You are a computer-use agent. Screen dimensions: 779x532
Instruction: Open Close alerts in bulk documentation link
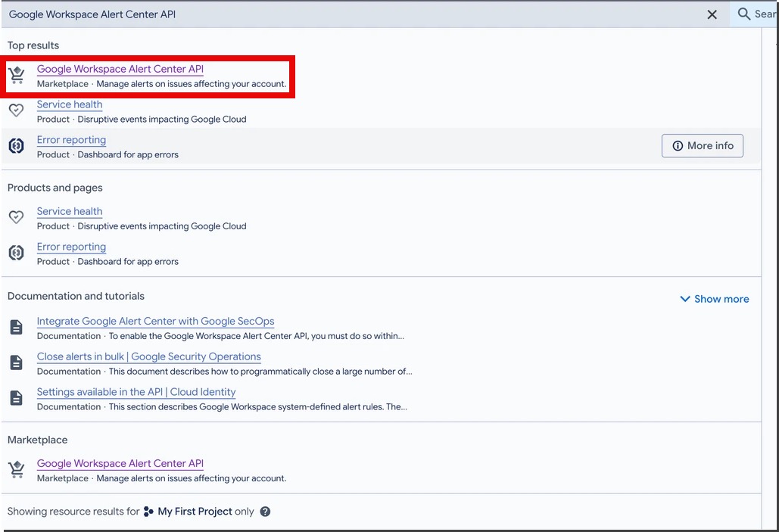point(149,356)
